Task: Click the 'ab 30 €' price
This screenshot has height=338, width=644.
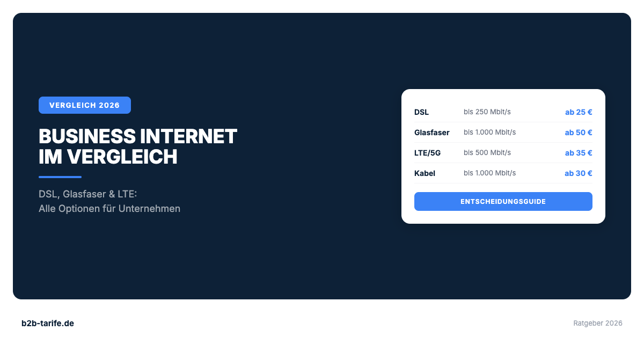Action: [578, 173]
